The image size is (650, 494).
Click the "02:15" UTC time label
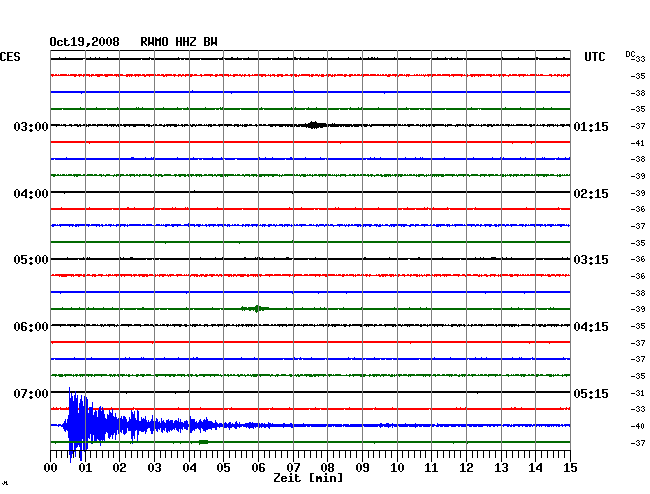[x=591, y=194]
